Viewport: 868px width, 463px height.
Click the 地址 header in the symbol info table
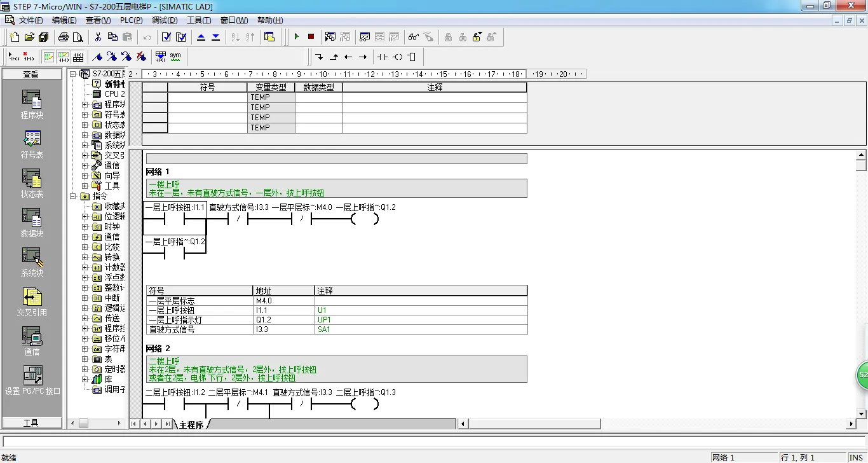[x=283, y=291]
